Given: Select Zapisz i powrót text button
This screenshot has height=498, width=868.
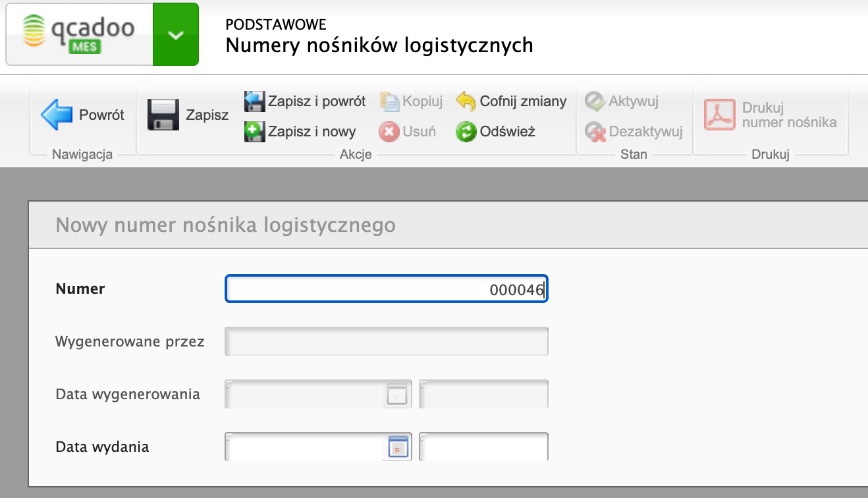Looking at the screenshot, I should pyautogui.click(x=317, y=101).
